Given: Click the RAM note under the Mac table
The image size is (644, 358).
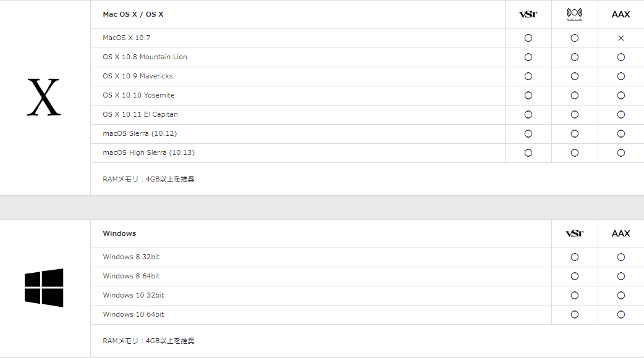Looking at the screenshot, I should [x=148, y=180].
